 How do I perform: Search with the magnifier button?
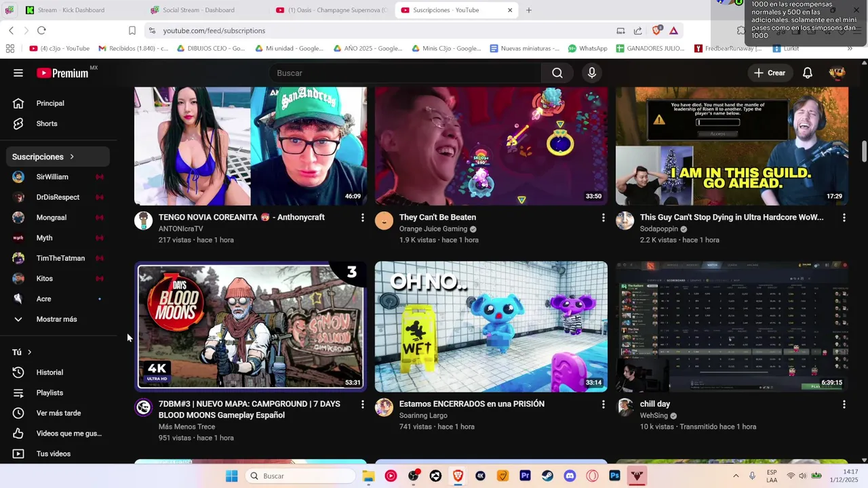click(x=557, y=73)
